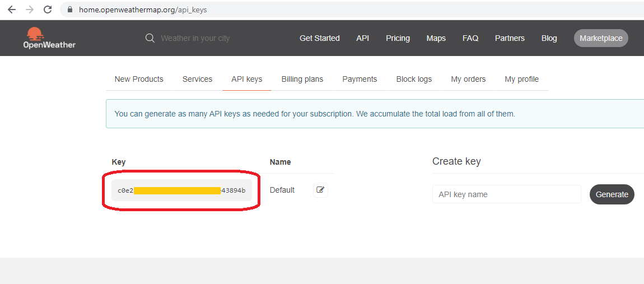Click the API keys information notice text
This screenshot has height=284, width=644.
[x=315, y=114]
